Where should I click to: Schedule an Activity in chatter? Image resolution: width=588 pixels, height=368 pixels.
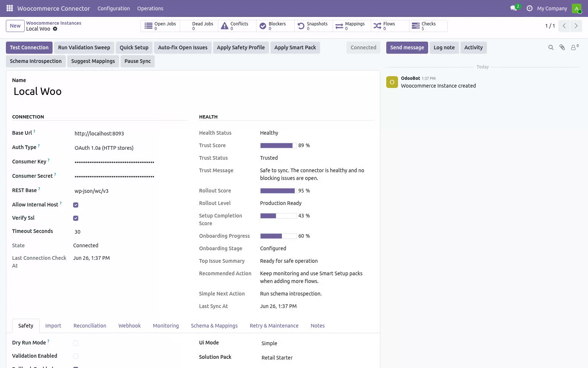click(473, 47)
